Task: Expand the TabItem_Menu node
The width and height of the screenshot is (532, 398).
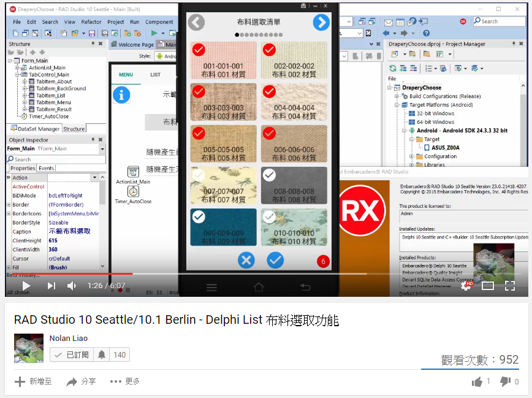Action: click(x=25, y=102)
